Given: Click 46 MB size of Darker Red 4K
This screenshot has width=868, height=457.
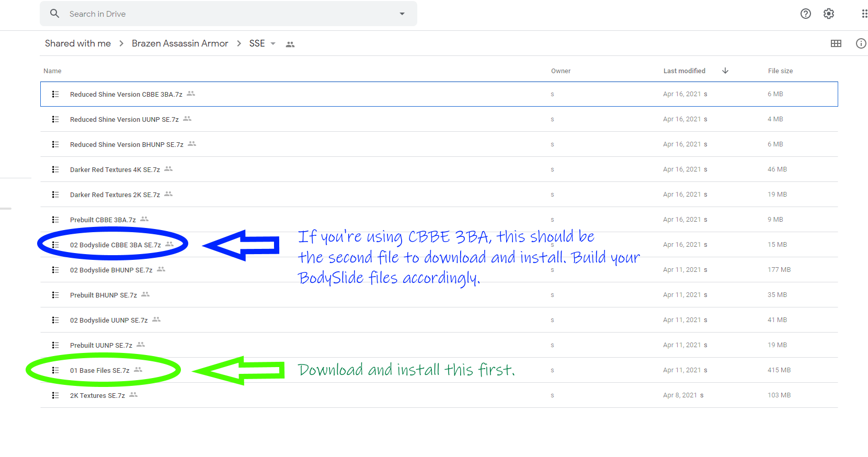Looking at the screenshot, I should (777, 169).
